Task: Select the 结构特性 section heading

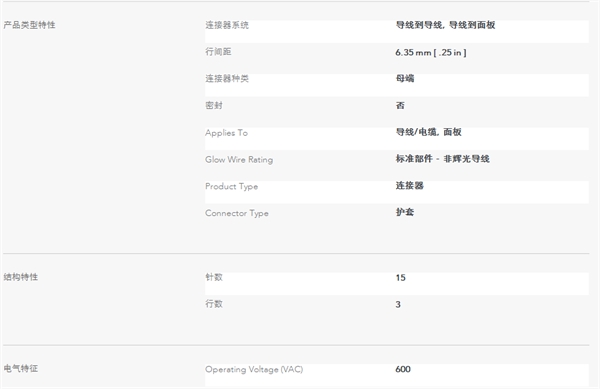Action: tap(21, 277)
